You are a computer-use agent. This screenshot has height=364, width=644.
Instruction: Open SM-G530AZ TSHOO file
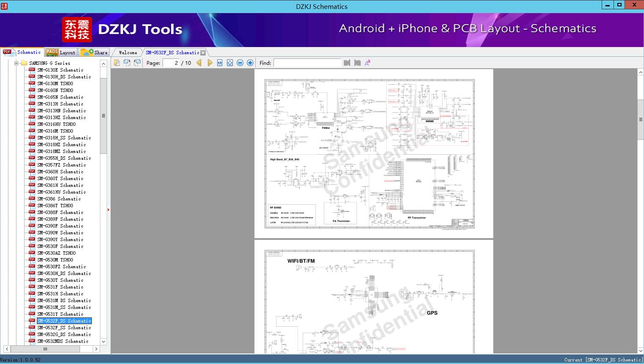pyautogui.click(x=56, y=253)
